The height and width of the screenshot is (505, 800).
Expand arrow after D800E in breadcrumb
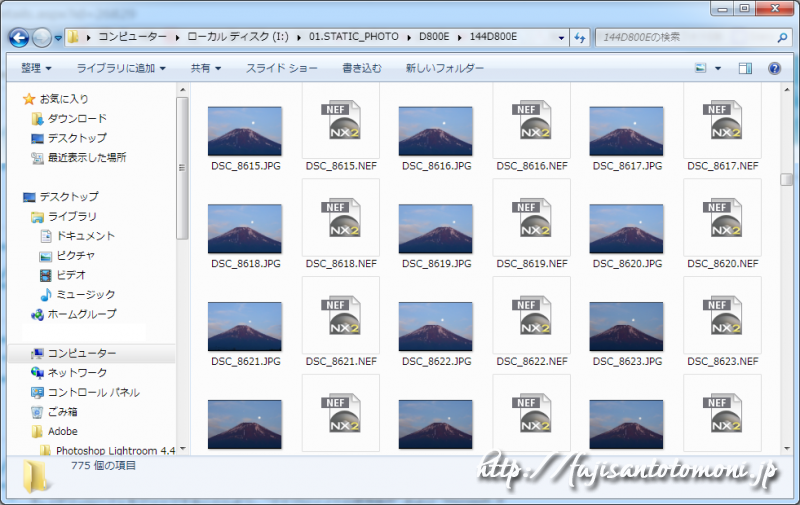pyautogui.click(x=460, y=37)
